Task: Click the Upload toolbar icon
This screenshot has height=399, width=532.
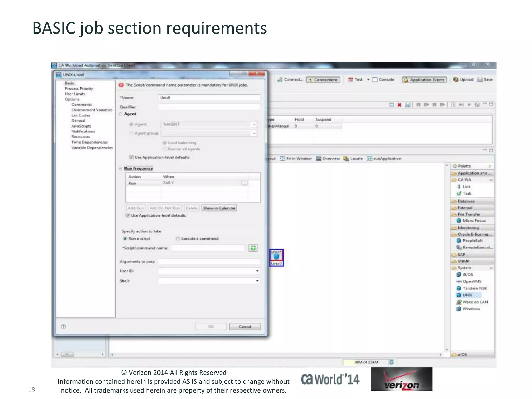Action: pos(456,79)
